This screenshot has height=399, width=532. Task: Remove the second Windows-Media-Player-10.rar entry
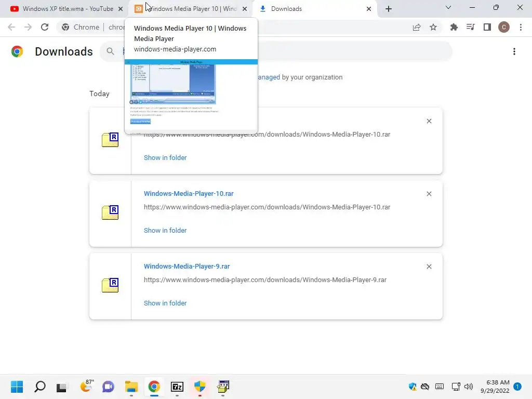429,194
